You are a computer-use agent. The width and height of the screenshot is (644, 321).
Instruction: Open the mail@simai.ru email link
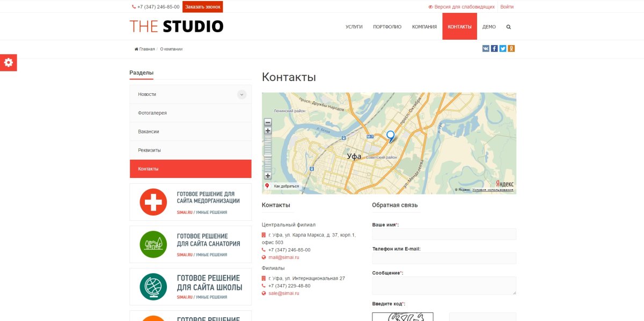283,257
